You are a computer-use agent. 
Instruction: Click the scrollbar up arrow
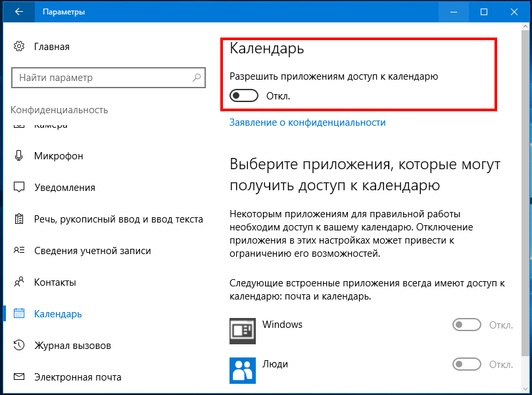(525, 27)
